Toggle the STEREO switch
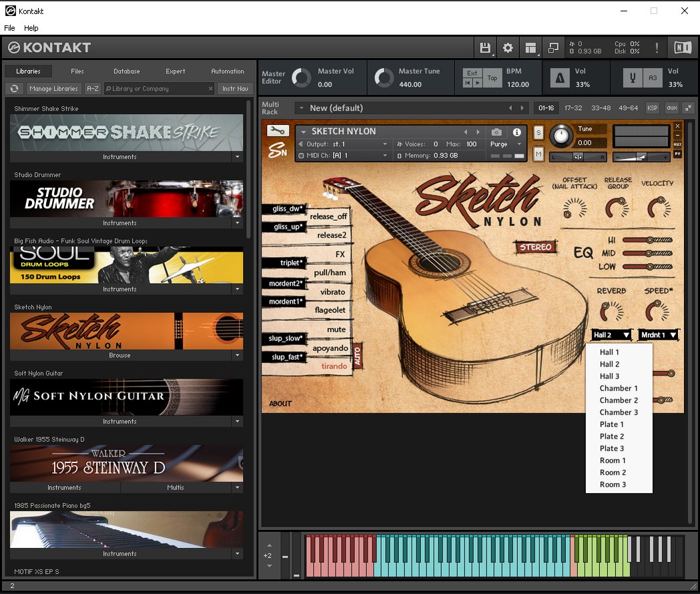This screenshot has width=700, height=594. coord(537,247)
